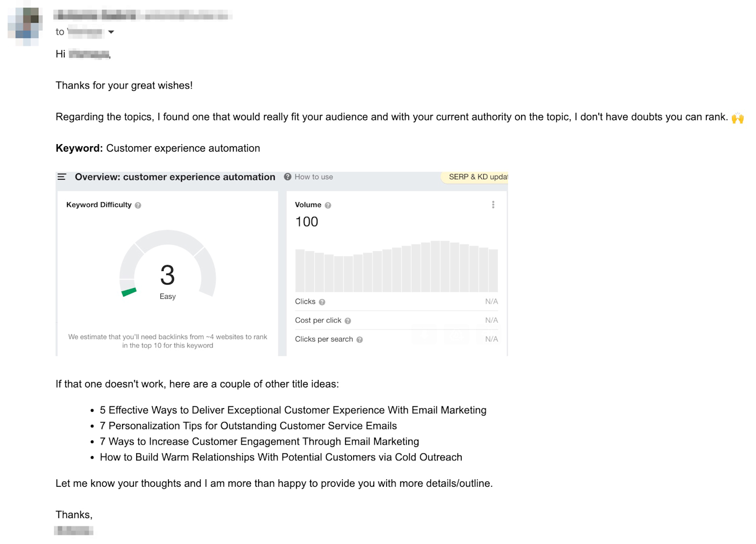Click the blurred signature name below Thanks
Screen dimensions: 756x544
click(x=74, y=531)
